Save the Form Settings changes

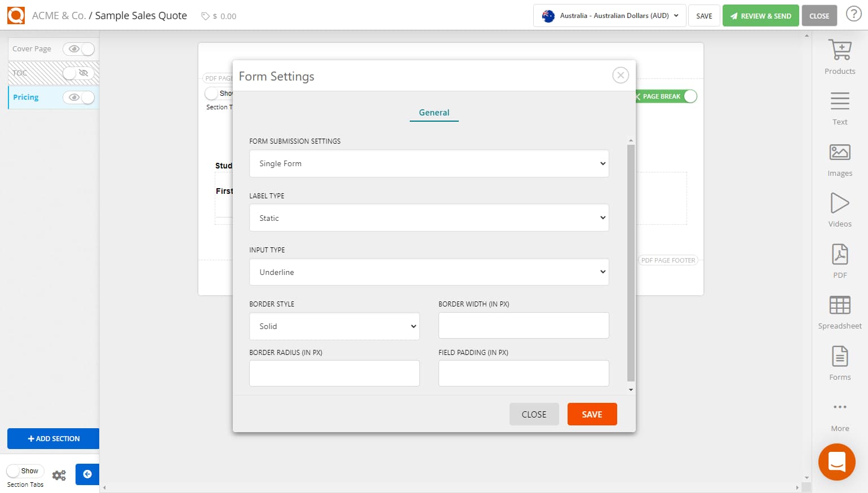[x=592, y=414]
